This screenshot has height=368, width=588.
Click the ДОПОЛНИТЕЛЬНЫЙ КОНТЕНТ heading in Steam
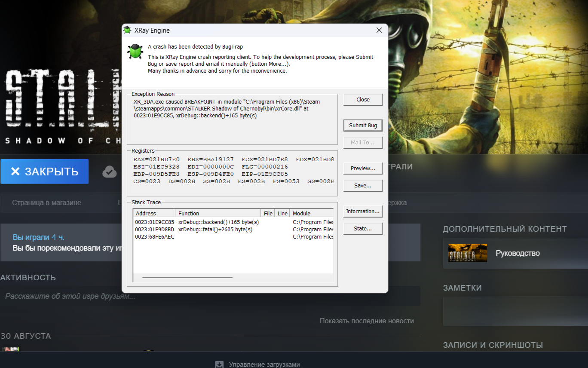(x=505, y=229)
